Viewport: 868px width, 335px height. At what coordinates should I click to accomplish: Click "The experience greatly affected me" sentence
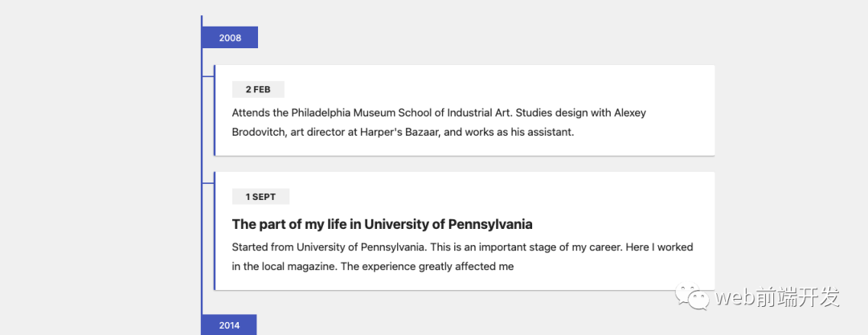coord(427,267)
